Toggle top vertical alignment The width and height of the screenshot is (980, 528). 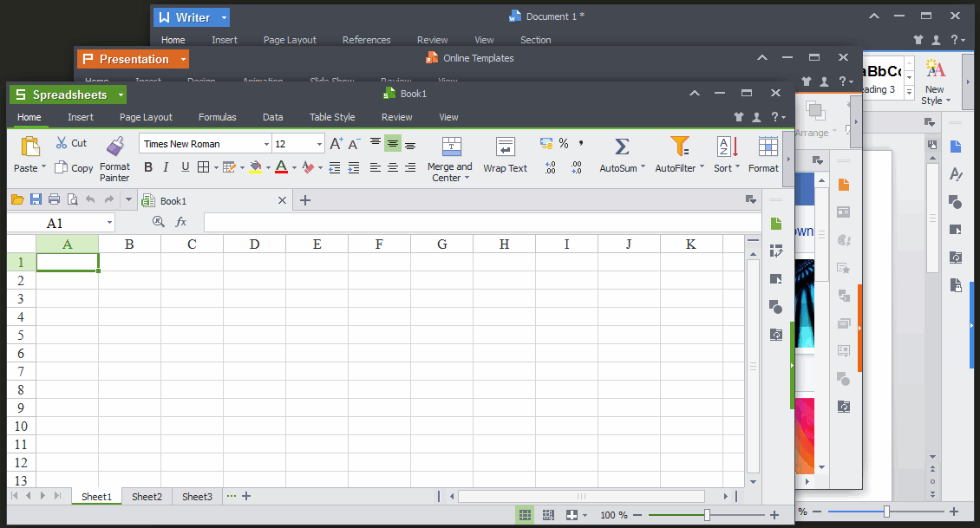(375, 143)
